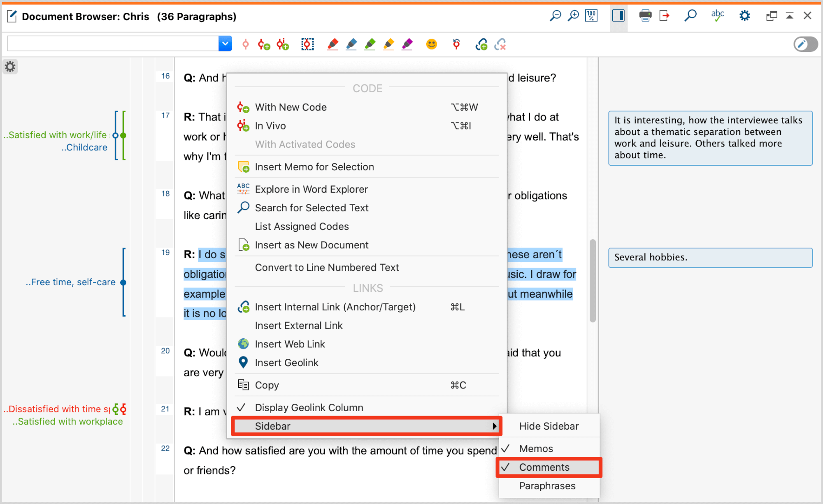823x504 pixels.
Task: Click the spell check abc icon
Action: point(717,16)
